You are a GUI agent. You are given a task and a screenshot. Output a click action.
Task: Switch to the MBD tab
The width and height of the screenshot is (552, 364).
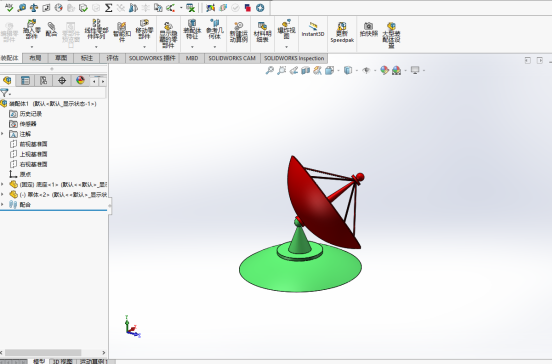click(x=192, y=58)
